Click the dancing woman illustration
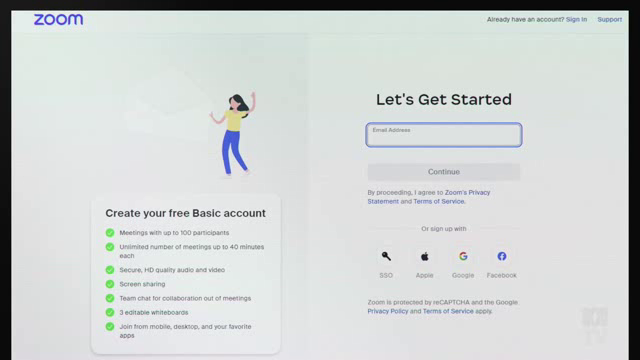Screen dimensions: 640x360 [233, 134]
